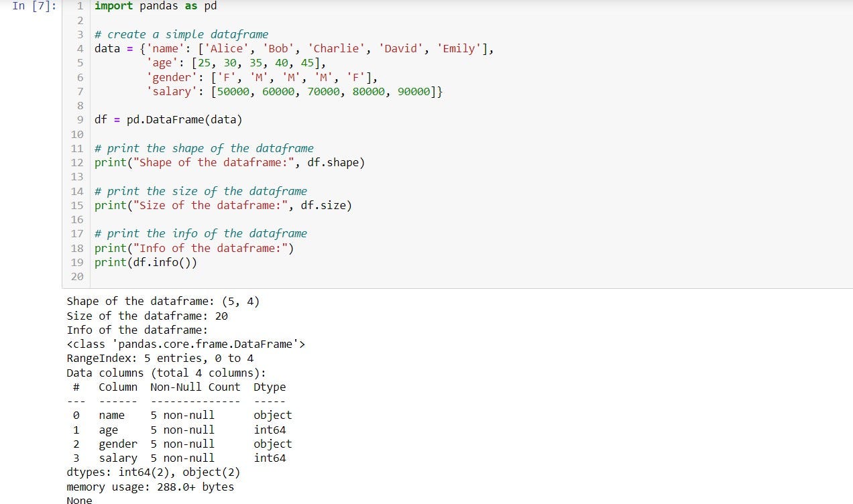This screenshot has width=853, height=504.
Task: Click line number 10 in the gutter
Action: point(77,134)
